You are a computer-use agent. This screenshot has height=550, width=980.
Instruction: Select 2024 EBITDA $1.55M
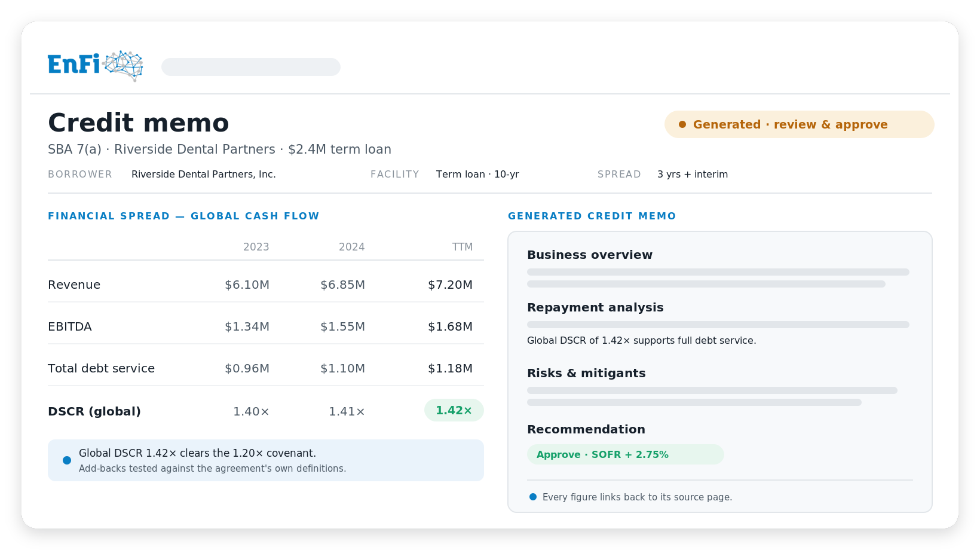tap(342, 326)
